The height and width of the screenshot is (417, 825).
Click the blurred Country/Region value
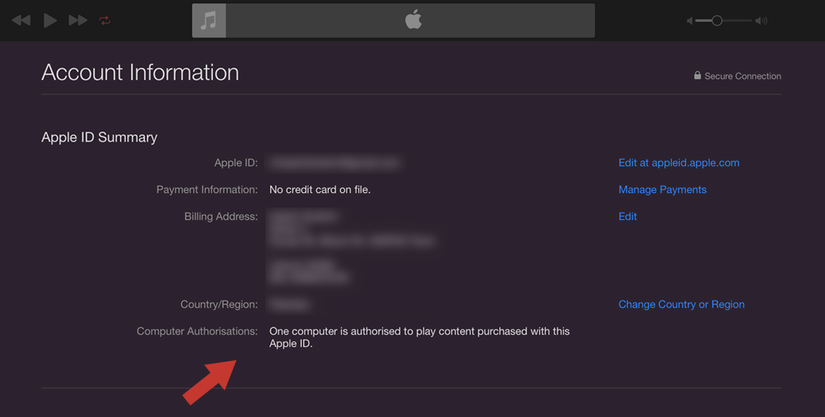click(289, 305)
